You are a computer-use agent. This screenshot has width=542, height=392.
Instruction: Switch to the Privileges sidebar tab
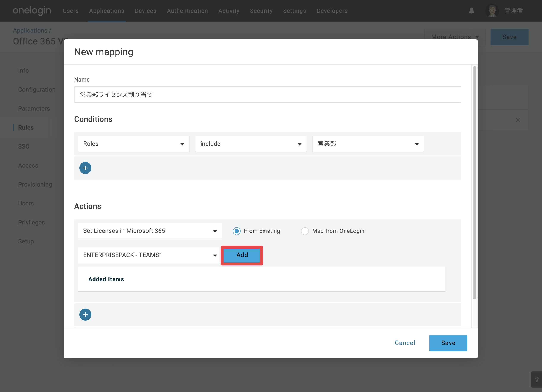click(31, 222)
